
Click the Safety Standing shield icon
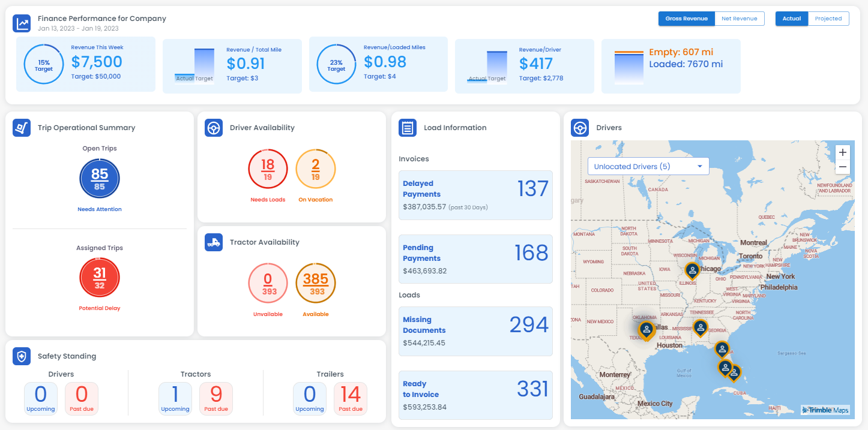(22, 356)
